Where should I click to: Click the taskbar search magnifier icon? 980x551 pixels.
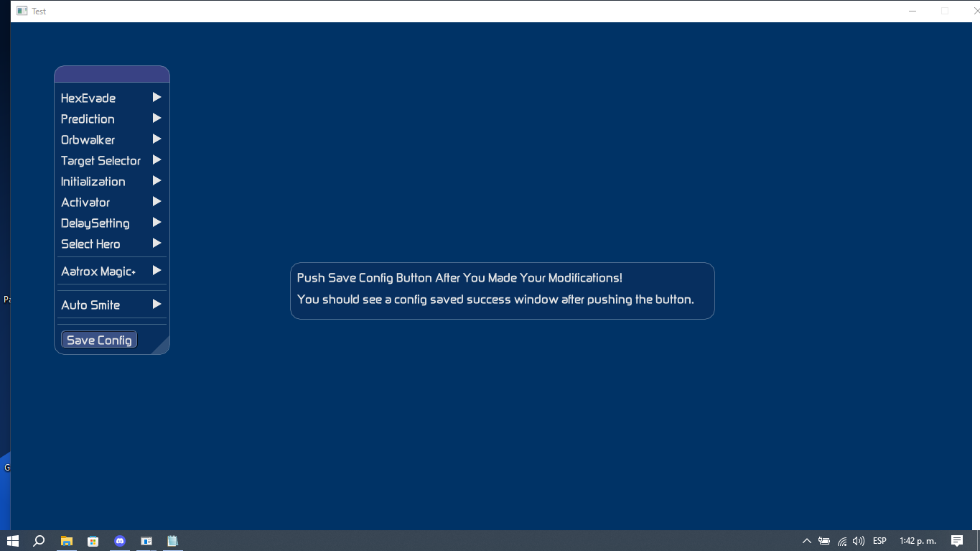39,541
